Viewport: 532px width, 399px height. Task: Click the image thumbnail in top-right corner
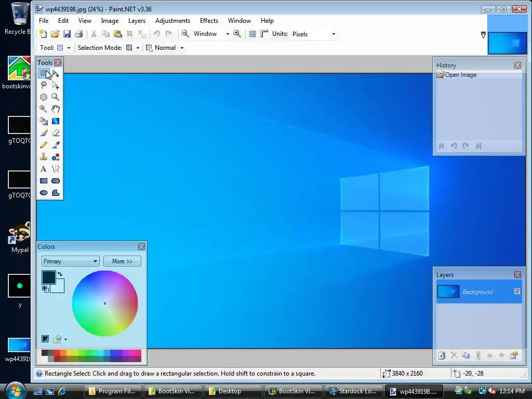point(508,43)
